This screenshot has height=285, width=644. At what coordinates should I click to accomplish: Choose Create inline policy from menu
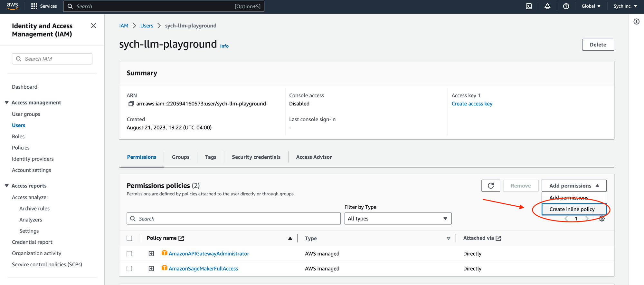click(574, 209)
